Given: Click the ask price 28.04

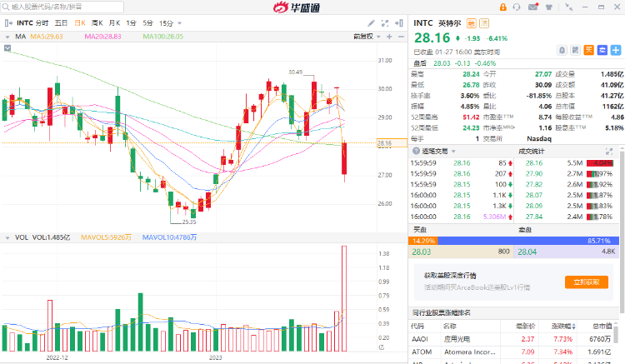Looking at the screenshot, I should coord(527,252).
